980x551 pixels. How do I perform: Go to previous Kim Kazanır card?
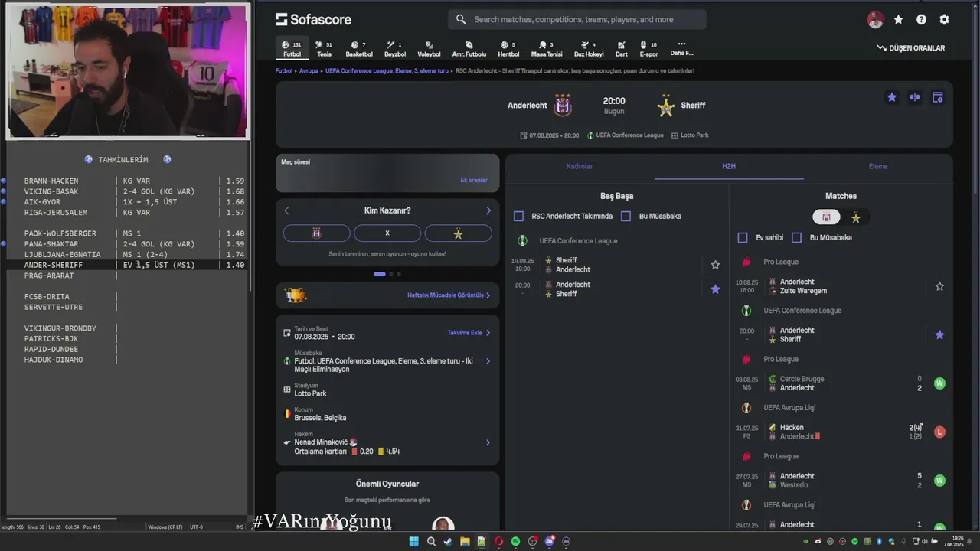point(287,210)
